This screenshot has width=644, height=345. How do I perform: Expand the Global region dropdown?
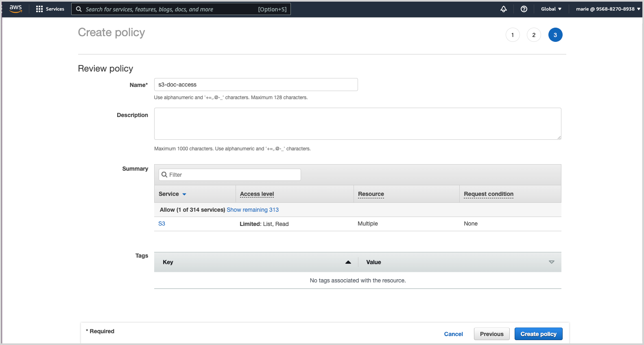click(551, 9)
